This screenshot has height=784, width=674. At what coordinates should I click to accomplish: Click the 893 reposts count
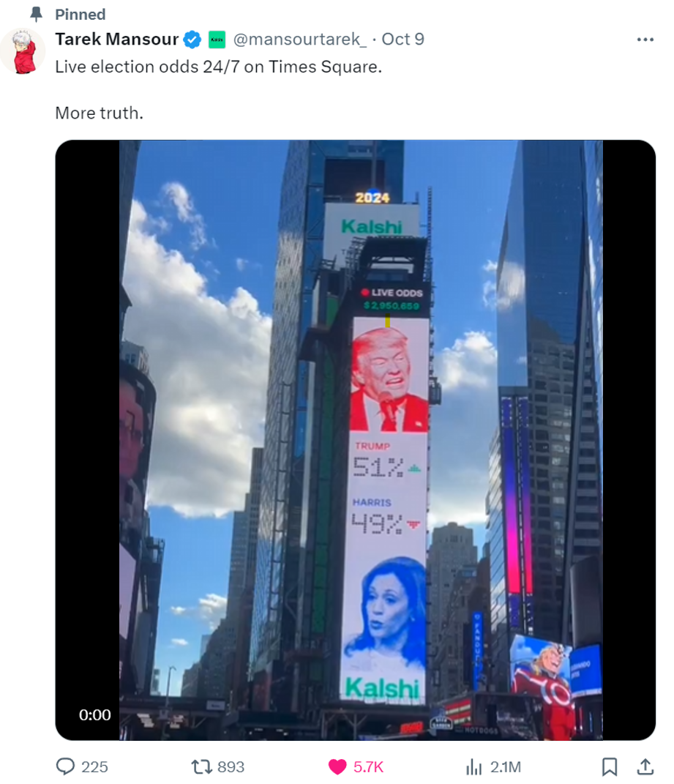point(231,767)
